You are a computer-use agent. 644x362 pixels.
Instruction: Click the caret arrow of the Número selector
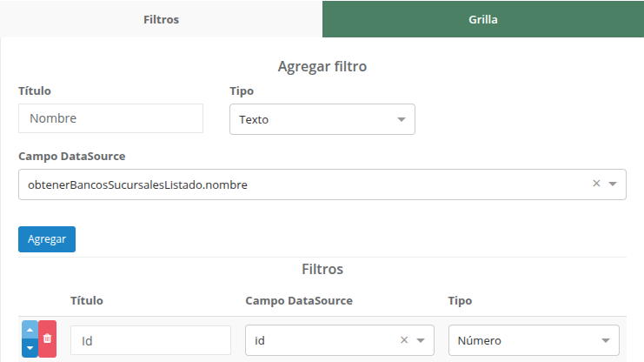point(605,341)
